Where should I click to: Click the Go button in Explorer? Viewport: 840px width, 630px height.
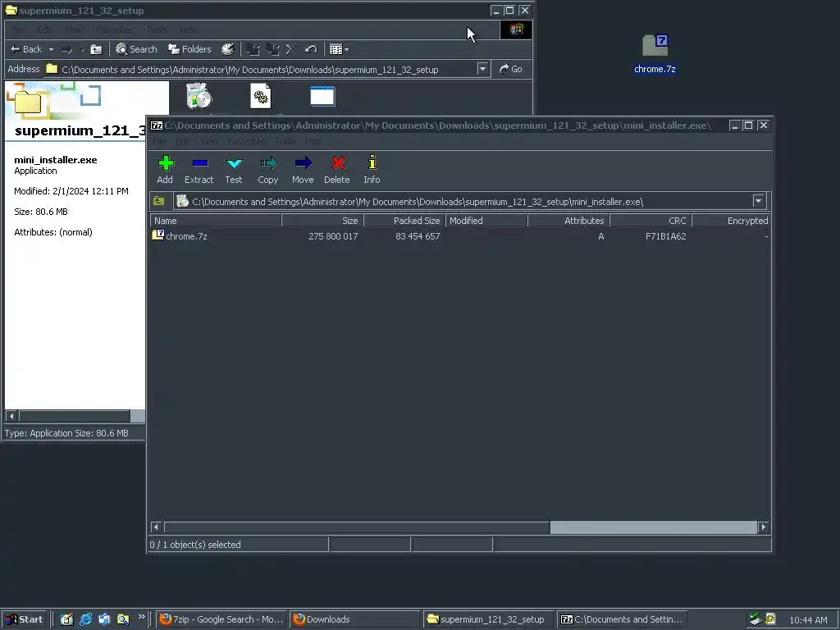tap(510, 69)
